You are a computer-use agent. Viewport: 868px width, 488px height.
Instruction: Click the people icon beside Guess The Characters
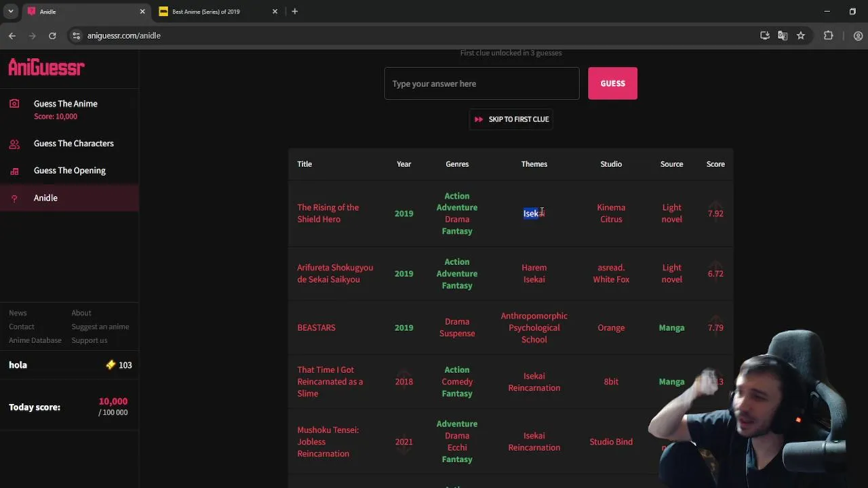pos(14,144)
